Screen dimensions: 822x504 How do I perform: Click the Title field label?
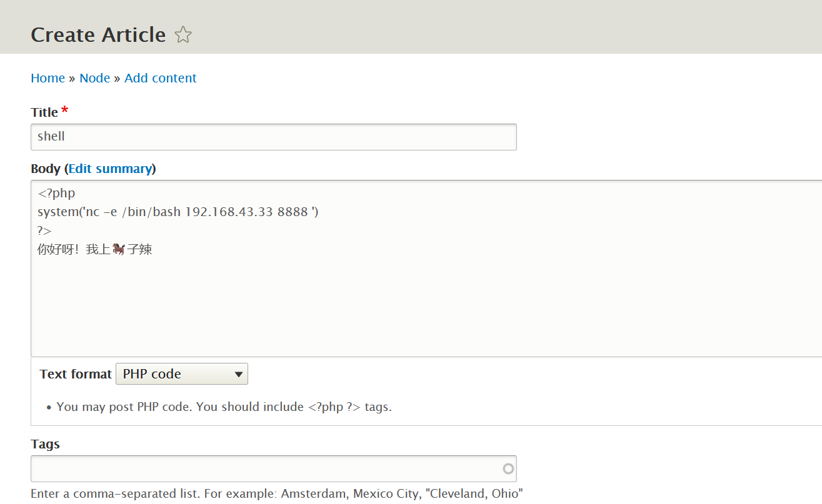click(x=44, y=112)
